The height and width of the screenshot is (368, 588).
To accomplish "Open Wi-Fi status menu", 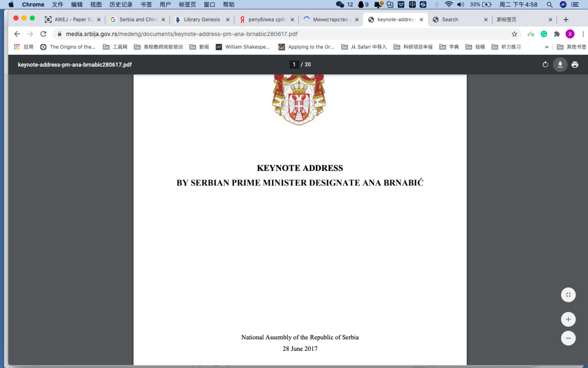I will click(448, 4).
